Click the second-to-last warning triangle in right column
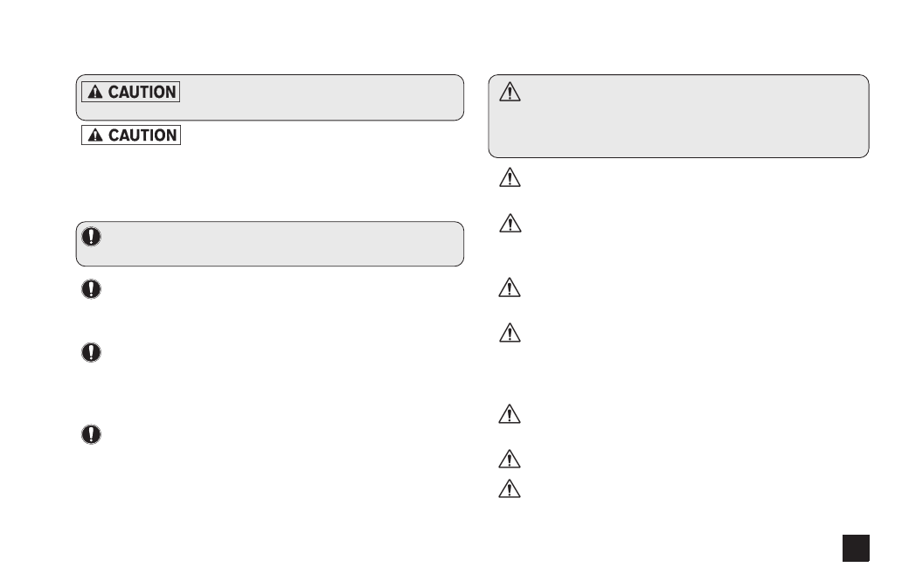Screen dimensions: 909x588 tap(510, 459)
